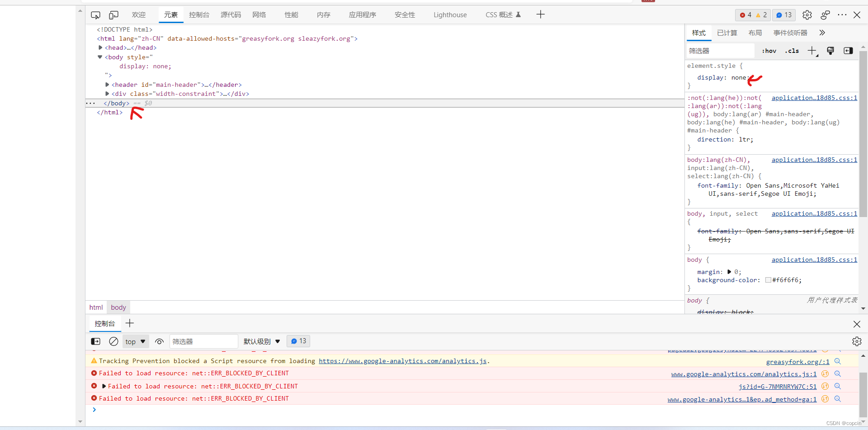Expand the header main-header node

pyautogui.click(x=107, y=85)
